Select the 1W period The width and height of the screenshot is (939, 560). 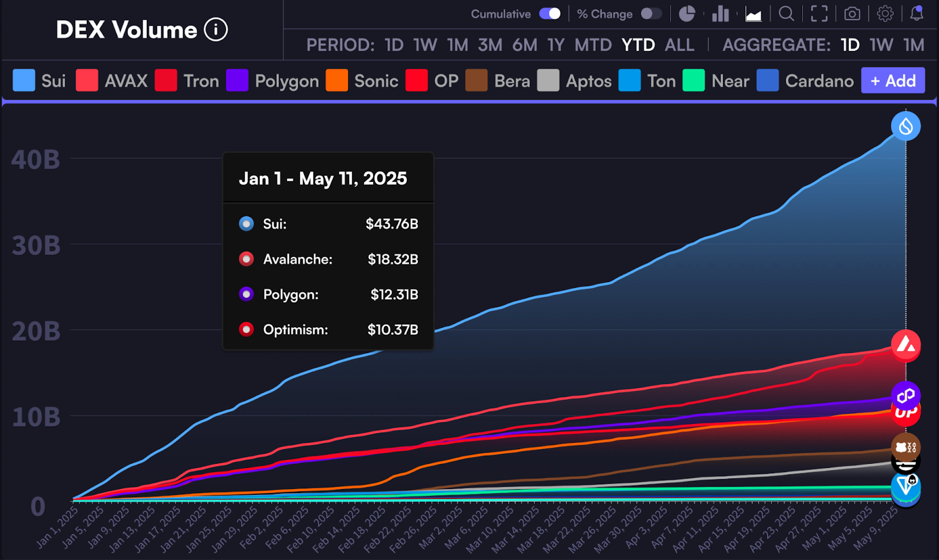click(x=425, y=45)
